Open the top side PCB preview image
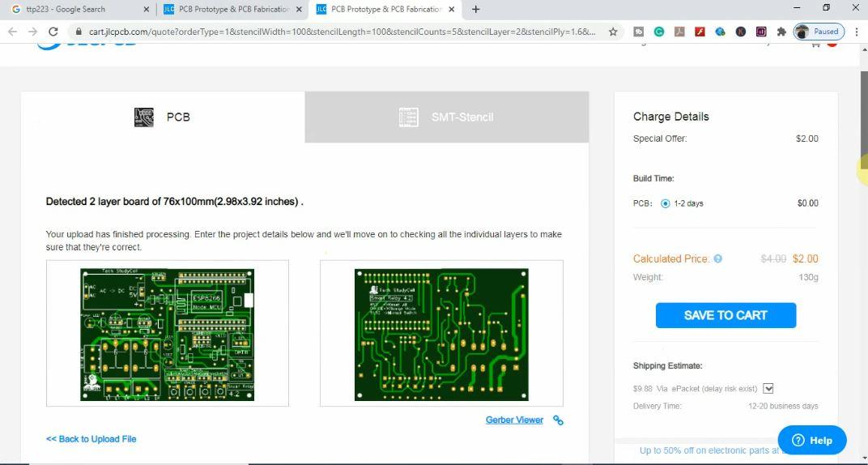Screen dimensions: 868x465 (167, 334)
